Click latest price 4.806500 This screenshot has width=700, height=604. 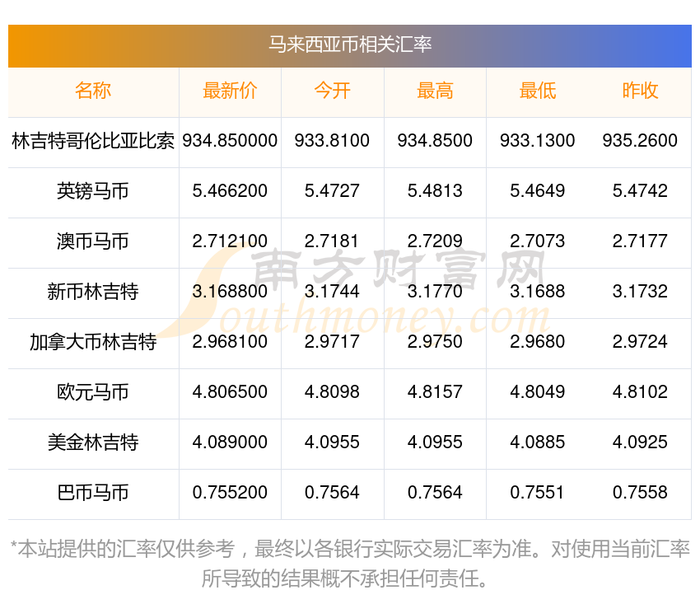click(230, 392)
